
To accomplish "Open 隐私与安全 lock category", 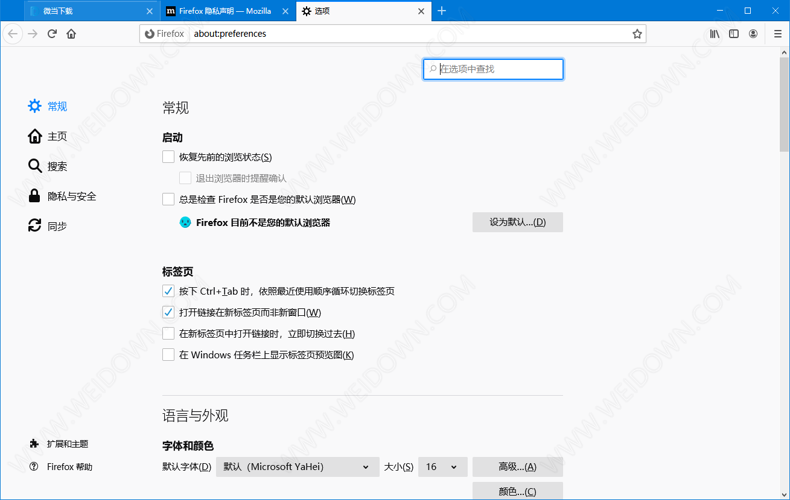I will click(61, 196).
